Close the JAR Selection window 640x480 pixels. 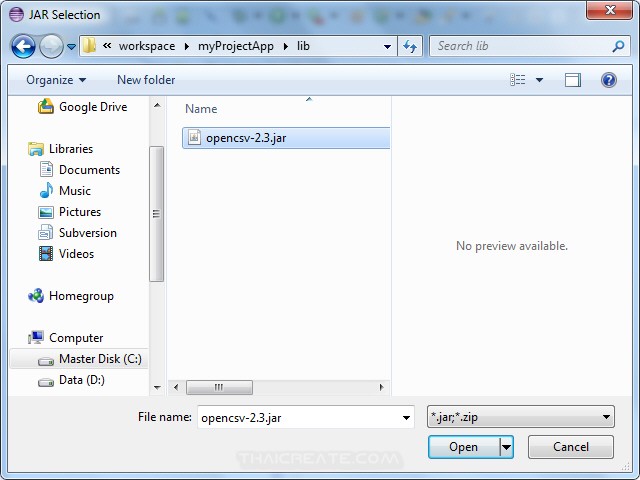[610, 10]
